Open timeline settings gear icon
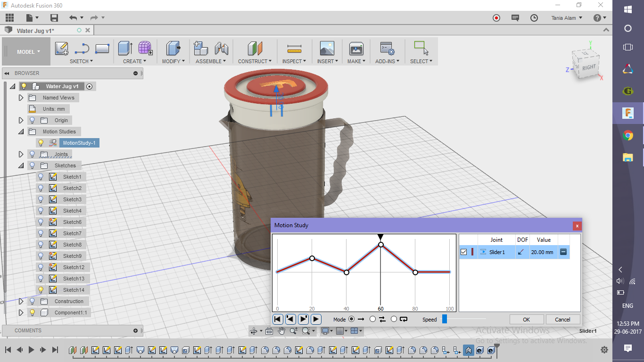 (x=604, y=350)
